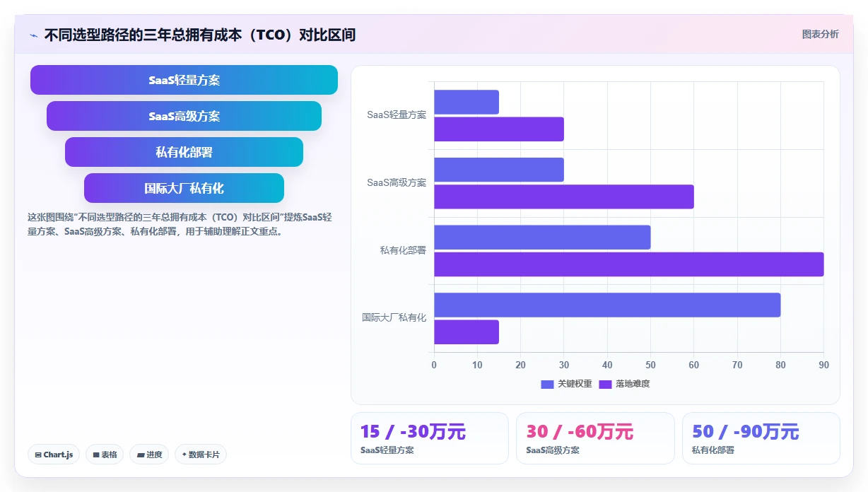Click the x-axis tick label 50

650,365
